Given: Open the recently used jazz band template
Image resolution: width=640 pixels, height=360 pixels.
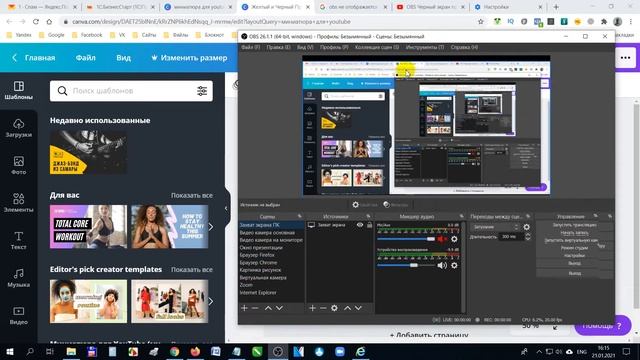Looking at the screenshot, I should pos(88,152).
